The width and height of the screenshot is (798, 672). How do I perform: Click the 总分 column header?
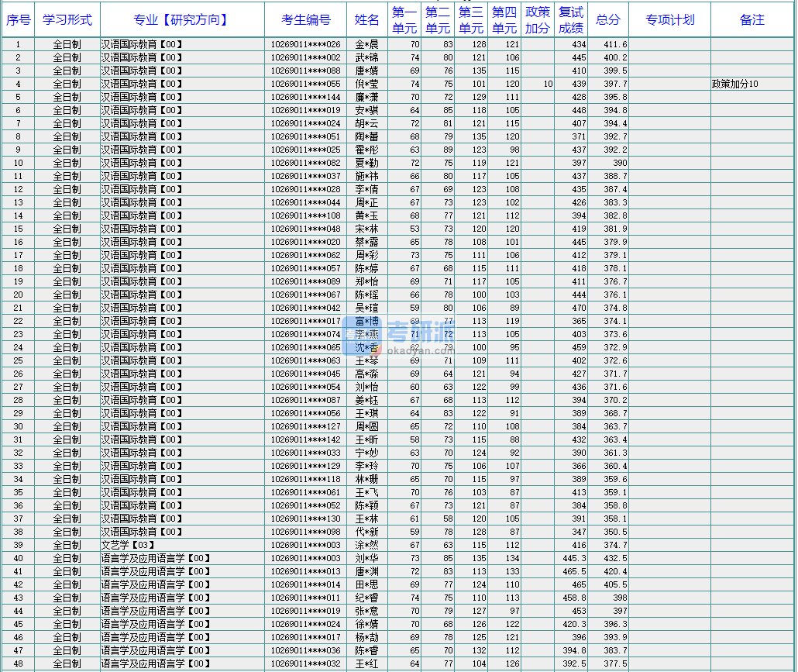[x=608, y=20]
